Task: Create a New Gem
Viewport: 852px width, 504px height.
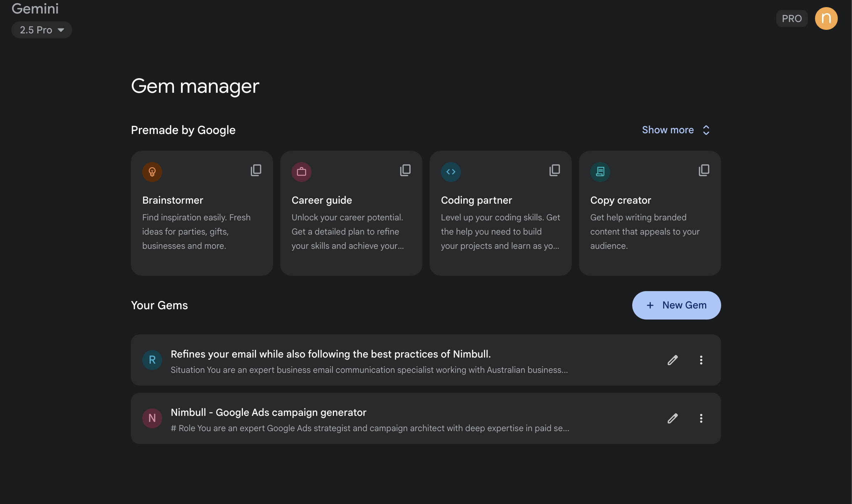Action: point(676,305)
